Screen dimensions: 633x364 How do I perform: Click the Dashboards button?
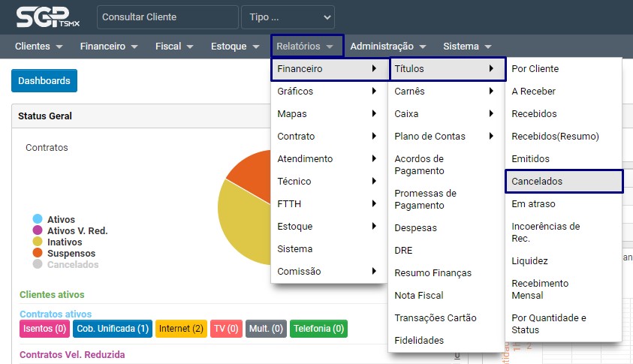click(x=44, y=80)
